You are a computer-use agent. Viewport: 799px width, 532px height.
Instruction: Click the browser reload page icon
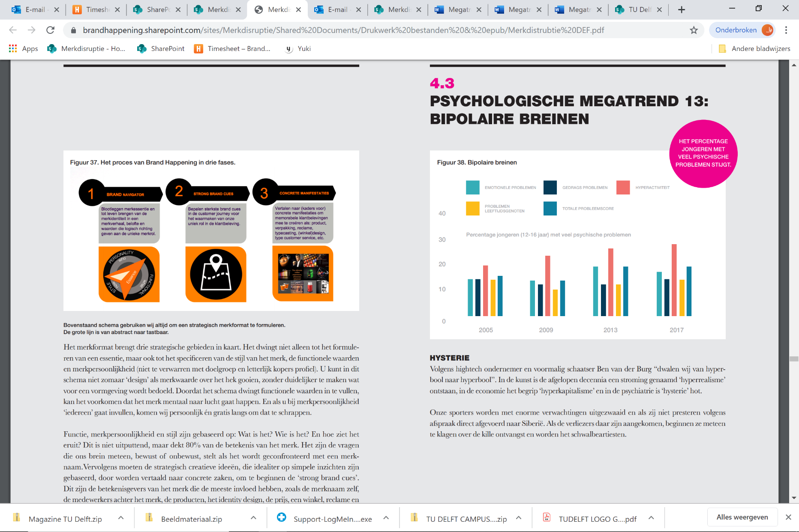[x=50, y=30]
